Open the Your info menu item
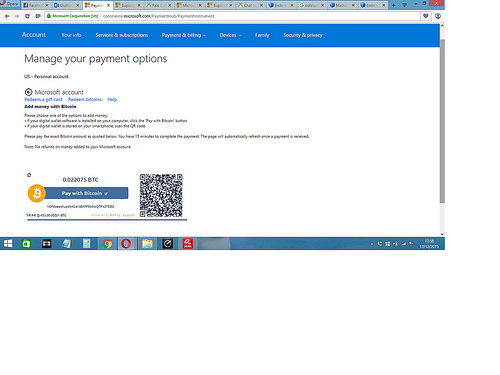The height and width of the screenshot is (375, 500). pos(71,35)
